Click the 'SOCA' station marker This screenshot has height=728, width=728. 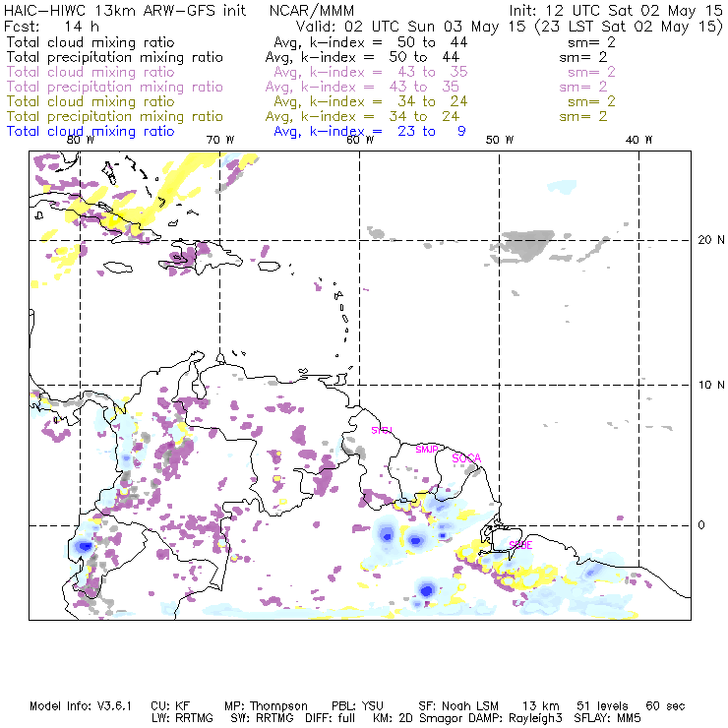(466, 458)
